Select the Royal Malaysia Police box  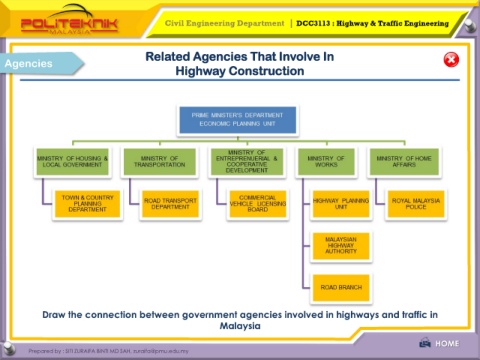[x=416, y=204]
